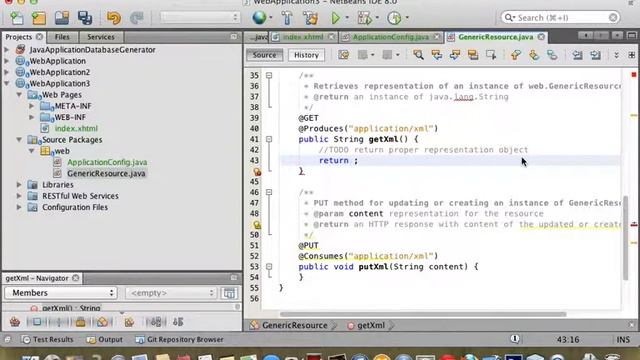Collapse the Source Packages node
Image resolution: width=640 pixels, height=360 pixels.
pyautogui.click(x=19, y=140)
